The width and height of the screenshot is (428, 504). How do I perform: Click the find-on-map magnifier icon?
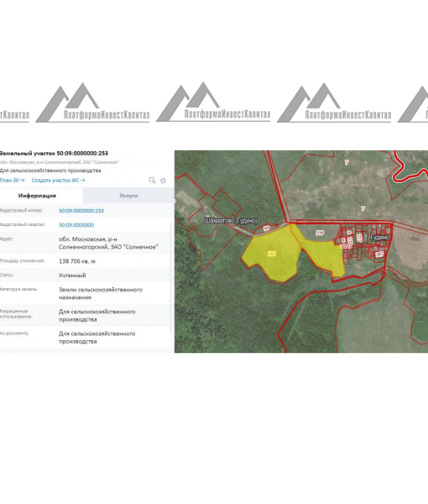[152, 181]
